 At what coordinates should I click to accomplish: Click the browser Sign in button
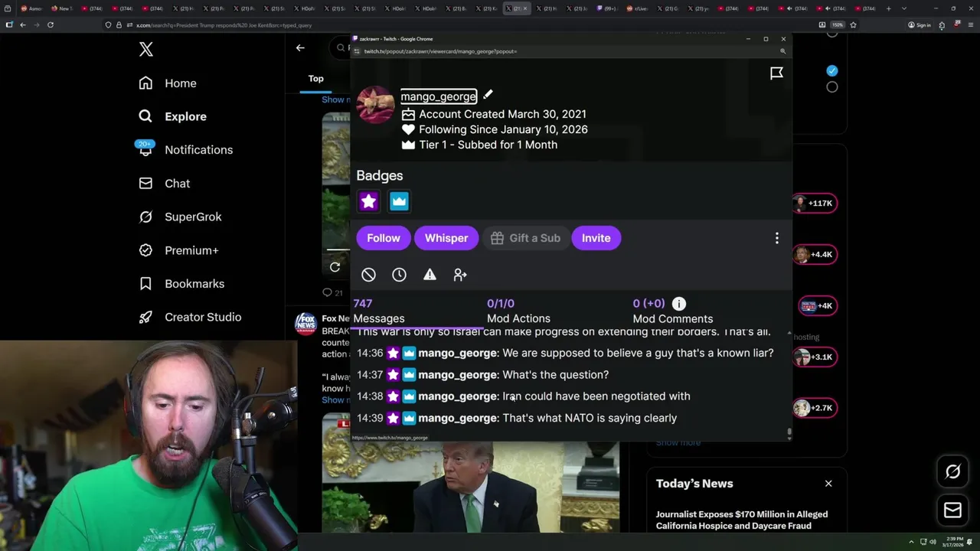tap(919, 25)
